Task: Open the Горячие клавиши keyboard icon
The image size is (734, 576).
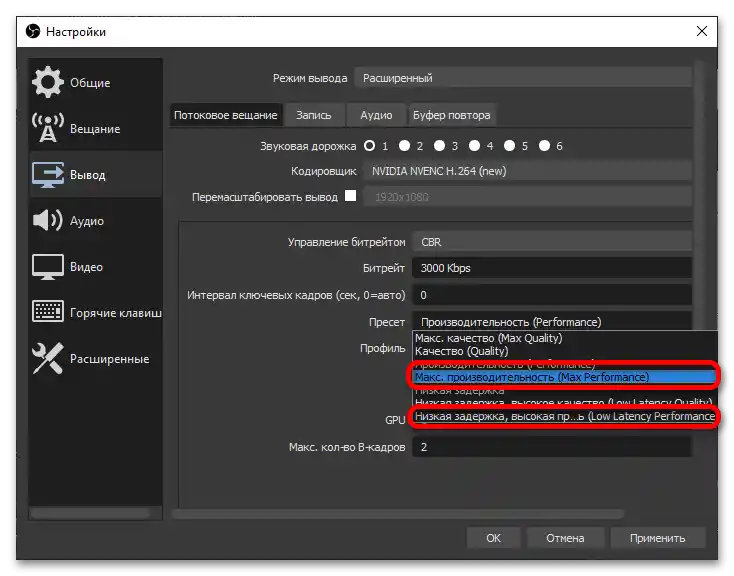Action: coord(47,311)
